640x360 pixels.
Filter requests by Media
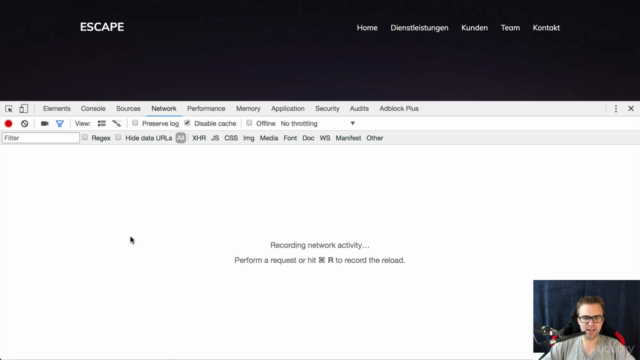(269, 138)
